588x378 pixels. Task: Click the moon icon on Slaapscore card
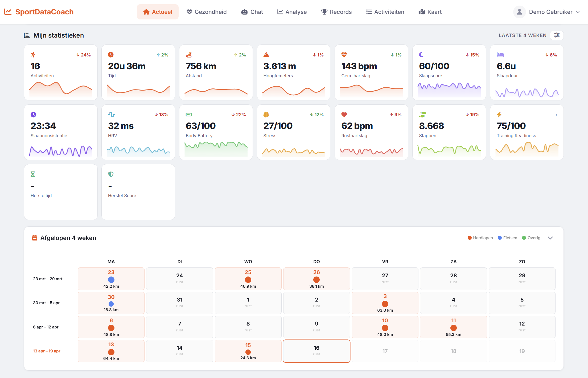pyautogui.click(x=421, y=55)
